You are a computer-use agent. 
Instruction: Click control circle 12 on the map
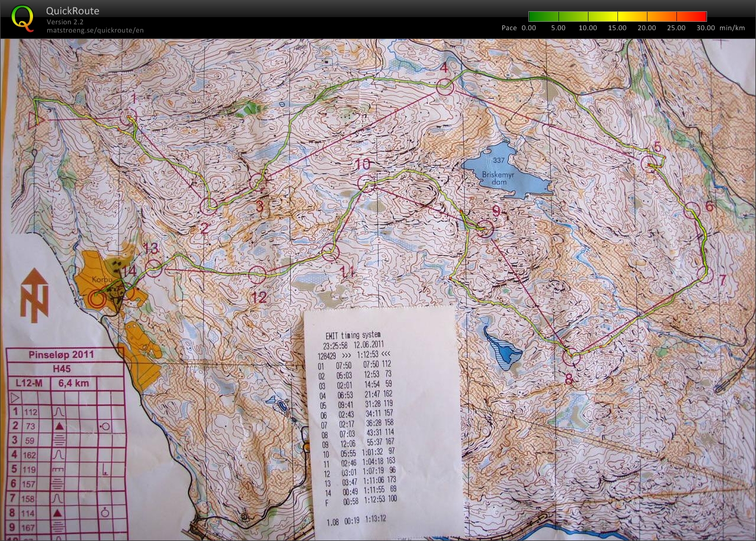coord(257,274)
